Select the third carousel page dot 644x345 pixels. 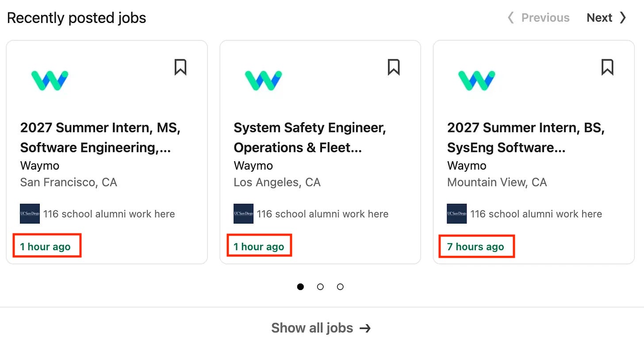[340, 287]
